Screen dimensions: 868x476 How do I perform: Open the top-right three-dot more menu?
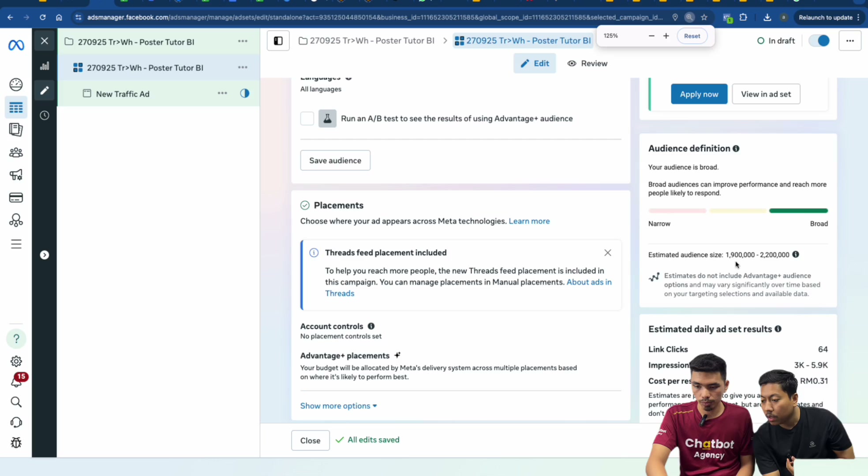click(x=850, y=41)
